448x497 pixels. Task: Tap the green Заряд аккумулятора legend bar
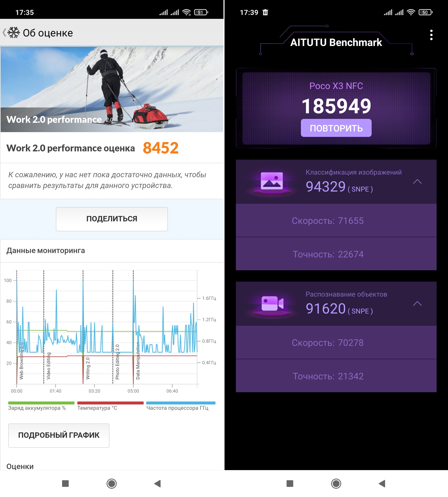[41, 403]
